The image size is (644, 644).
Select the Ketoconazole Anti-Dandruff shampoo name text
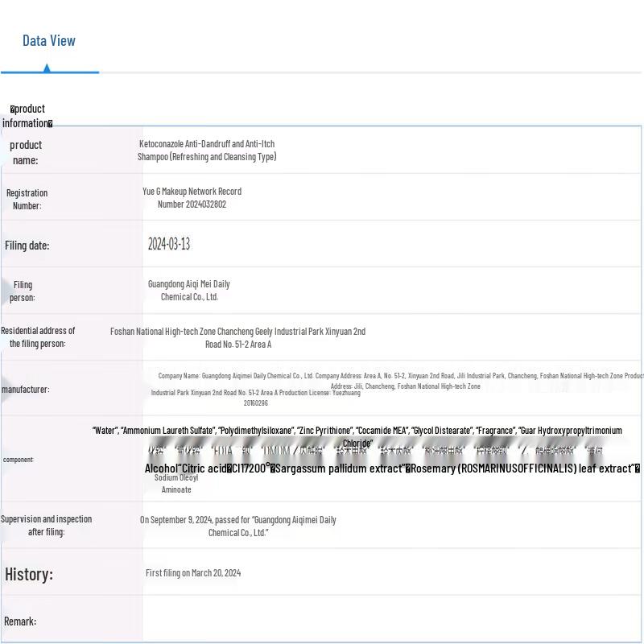coord(207,151)
